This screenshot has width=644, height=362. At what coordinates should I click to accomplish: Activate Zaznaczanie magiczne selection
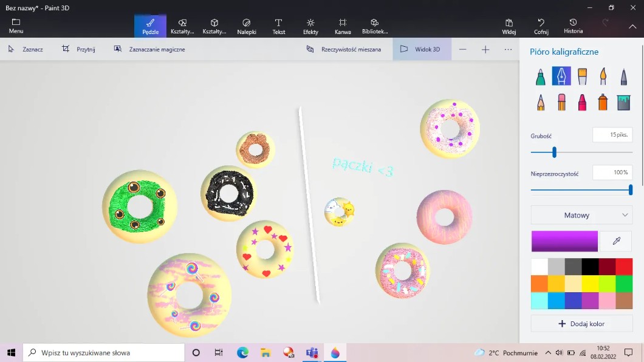pyautogui.click(x=149, y=49)
